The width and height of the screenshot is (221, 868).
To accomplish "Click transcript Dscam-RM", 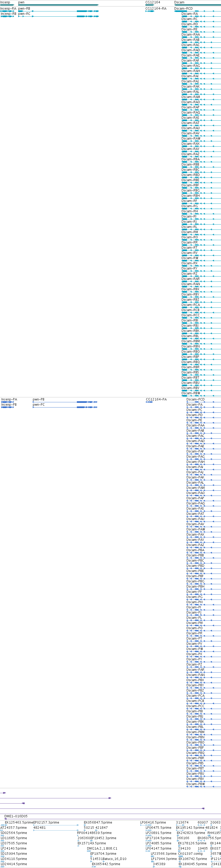I will coord(190,232).
